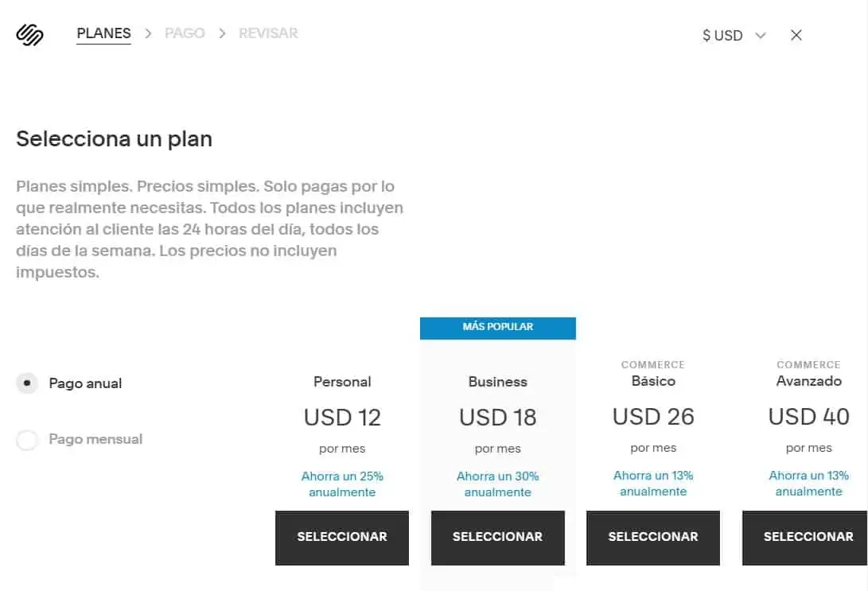Go to the PLANES step tab
Screen dimensions: 868x591
(x=103, y=33)
